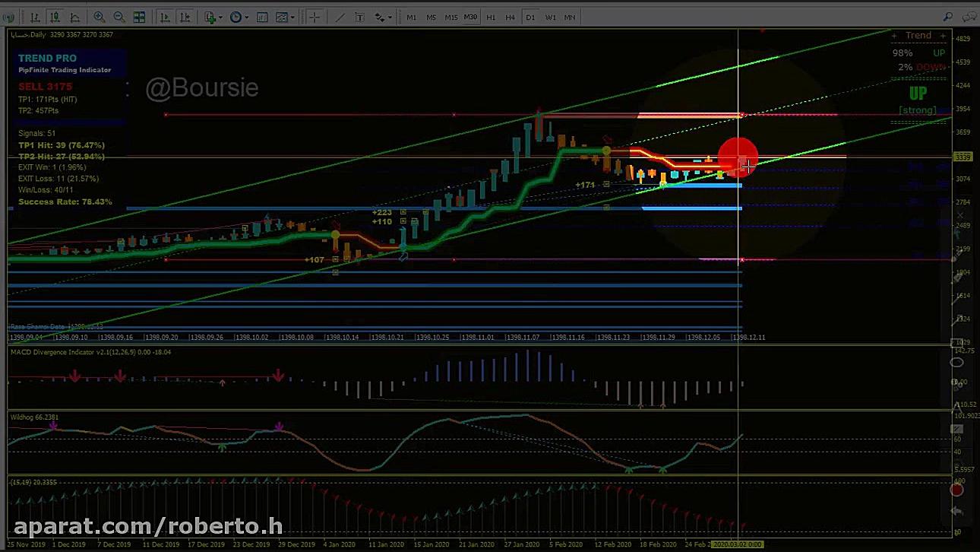
Task: Select the line chart type icon
Action: click(74, 17)
